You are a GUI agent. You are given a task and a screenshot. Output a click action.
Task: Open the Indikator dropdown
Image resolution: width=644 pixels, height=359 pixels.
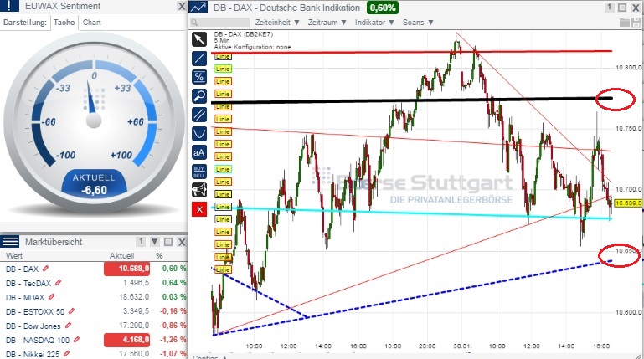click(x=374, y=23)
